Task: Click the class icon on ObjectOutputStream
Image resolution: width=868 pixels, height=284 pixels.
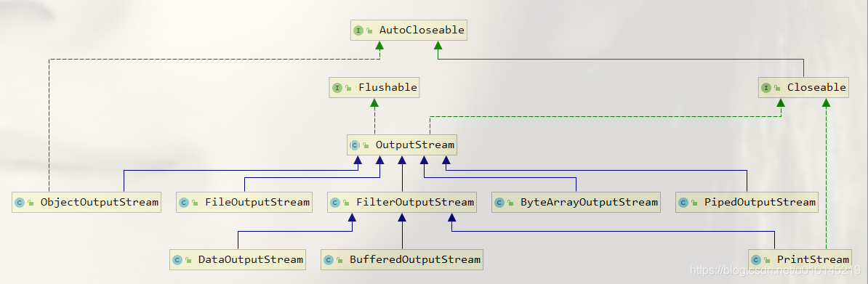Action: coord(20,203)
